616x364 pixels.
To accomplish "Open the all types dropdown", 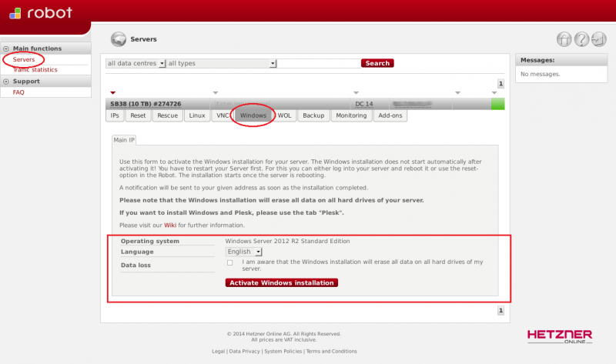I will coord(221,63).
